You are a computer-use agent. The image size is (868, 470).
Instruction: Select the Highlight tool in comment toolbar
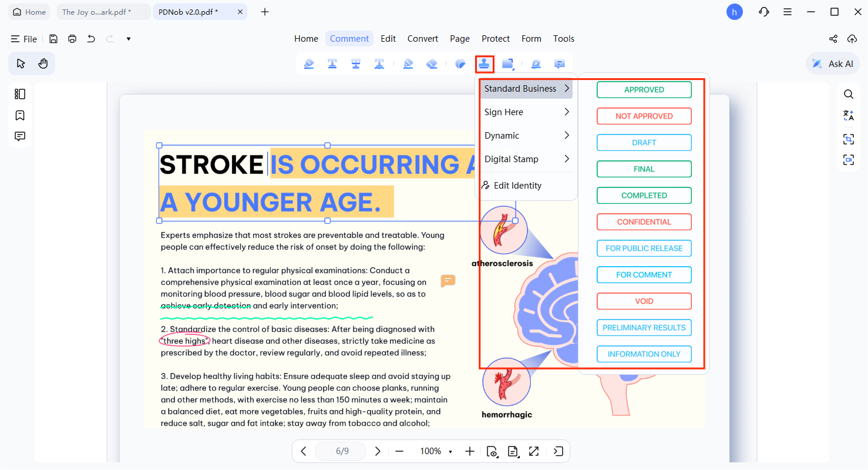(x=309, y=64)
